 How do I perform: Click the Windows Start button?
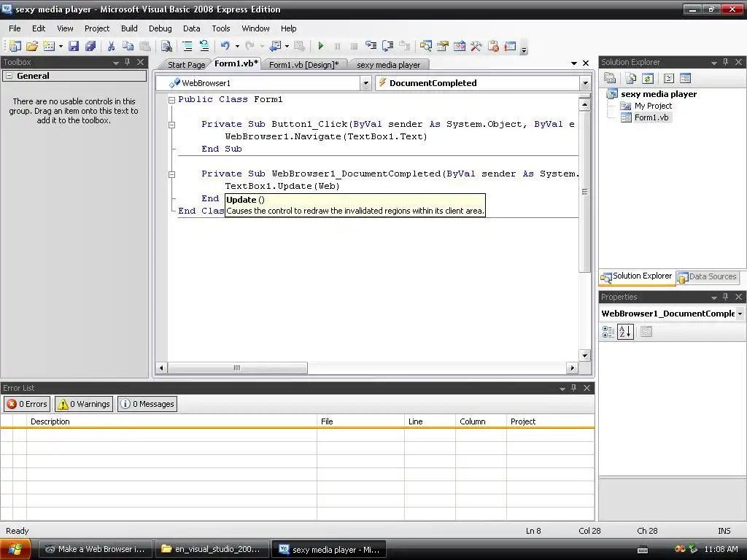(x=16, y=549)
